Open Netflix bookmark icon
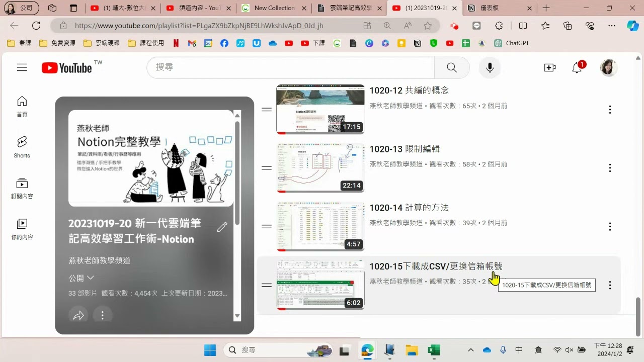The image size is (644, 362). tap(176, 43)
